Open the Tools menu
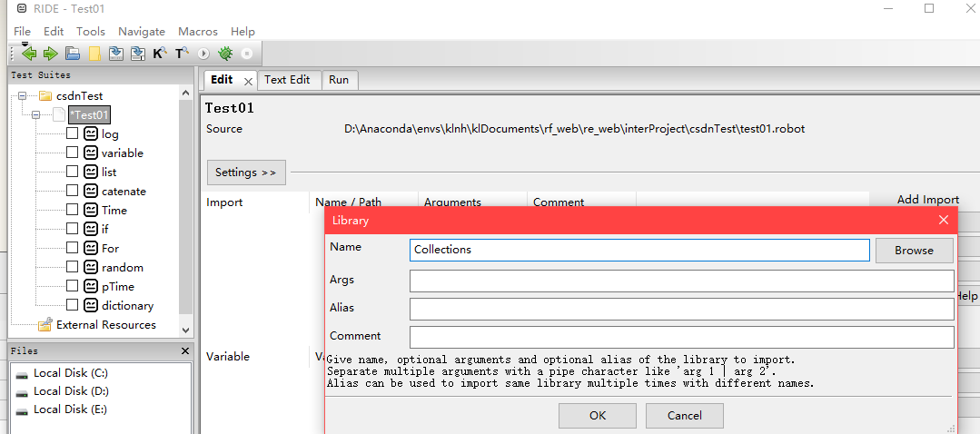This screenshot has height=434, width=980. coord(91,31)
